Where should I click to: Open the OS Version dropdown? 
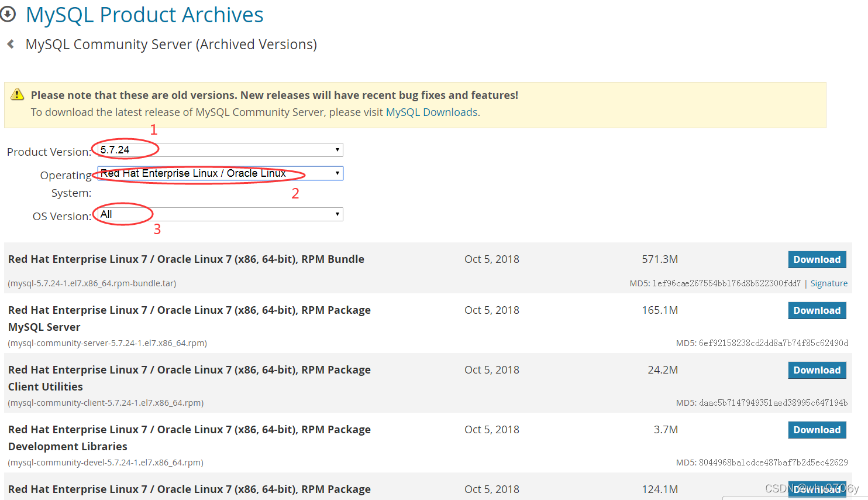[x=220, y=214]
